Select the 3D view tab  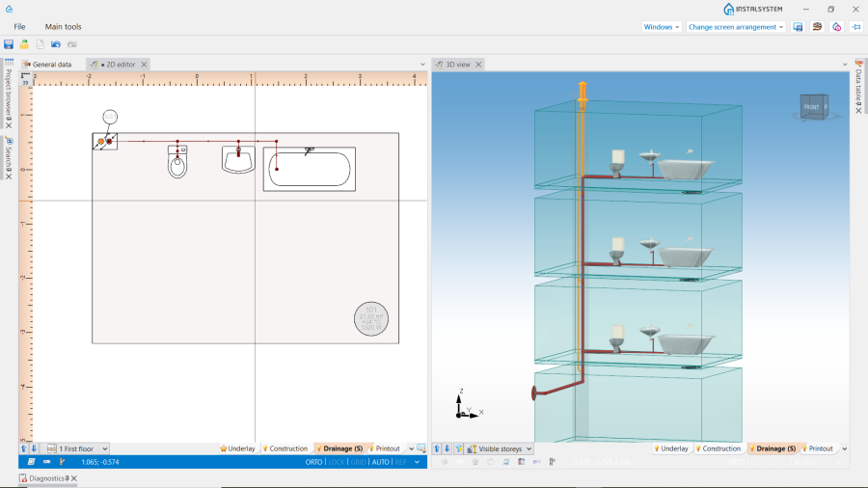tap(458, 65)
